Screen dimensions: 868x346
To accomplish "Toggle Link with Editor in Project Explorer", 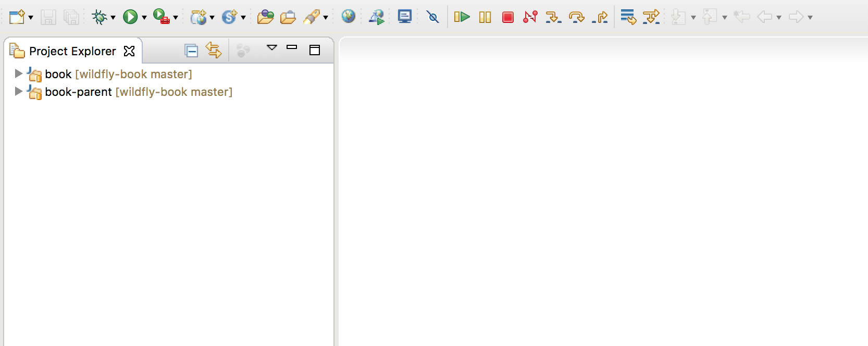I will pyautogui.click(x=214, y=50).
